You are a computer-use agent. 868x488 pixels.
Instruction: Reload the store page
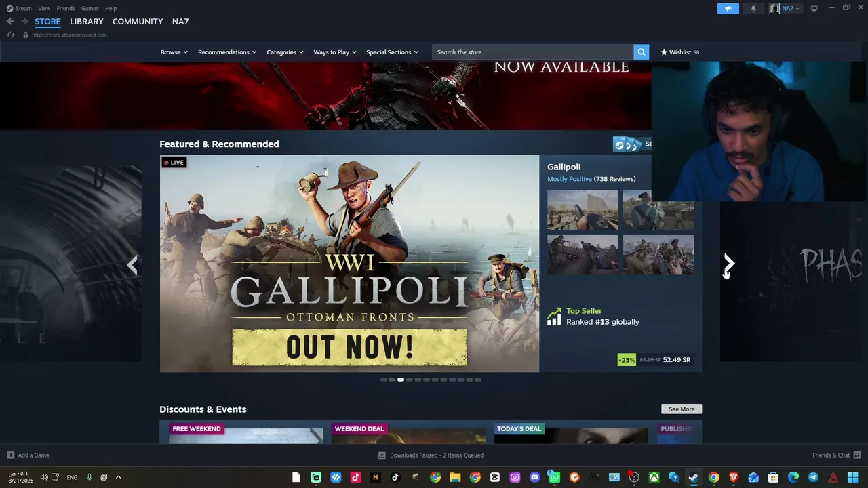(10, 35)
